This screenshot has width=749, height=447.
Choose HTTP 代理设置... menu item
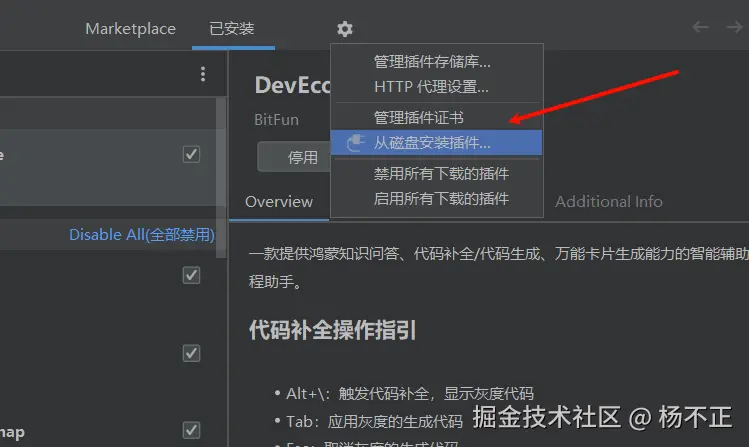437,87
